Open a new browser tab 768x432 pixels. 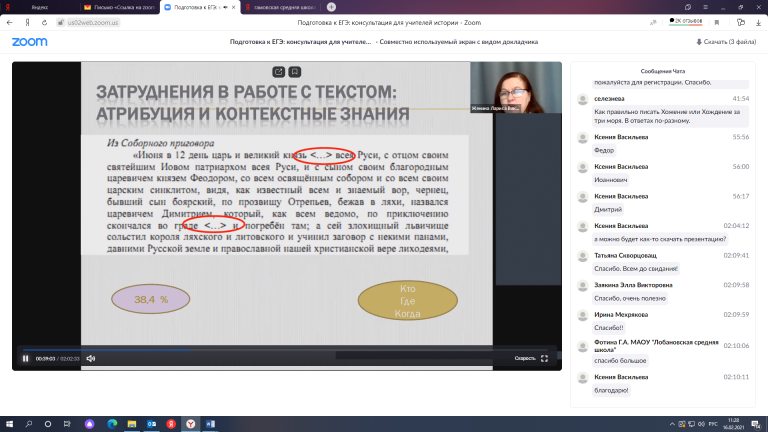[x=331, y=7]
